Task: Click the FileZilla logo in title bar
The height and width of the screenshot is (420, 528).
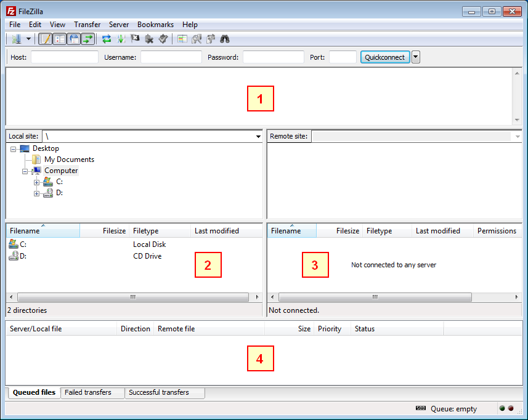Action: pos(10,11)
